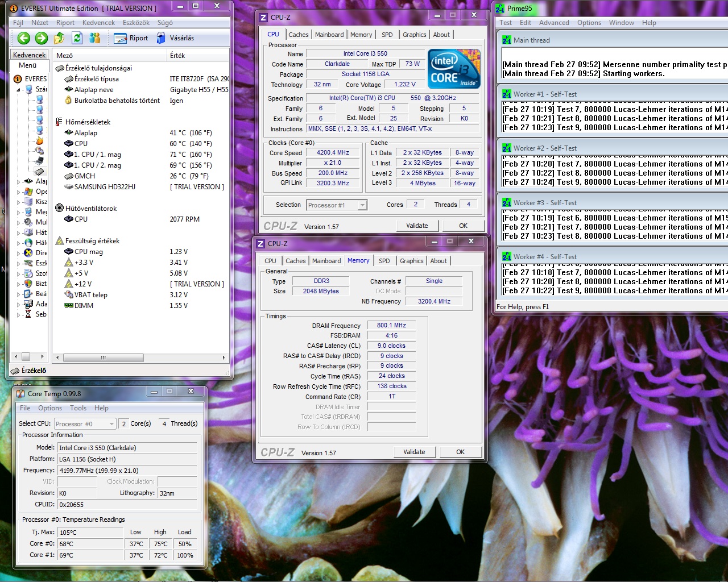The width and height of the screenshot is (728, 582).
Task: Expand the Bizt security tree branch
Action: (18, 284)
